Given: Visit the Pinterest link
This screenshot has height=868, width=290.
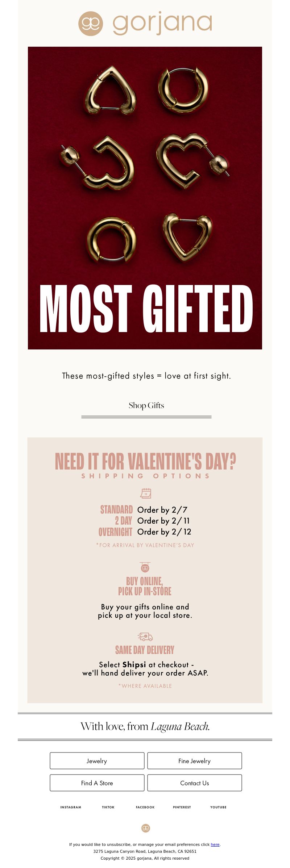Looking at the screenshot, I should tap(182, 807).
